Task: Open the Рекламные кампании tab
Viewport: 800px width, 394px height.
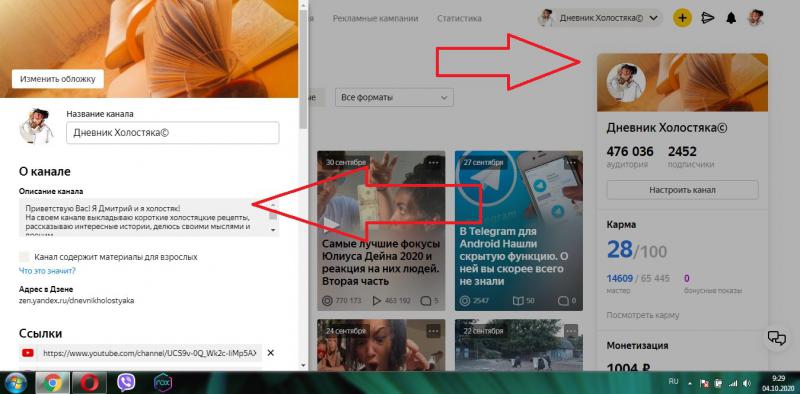Action: [x=375, y=18]
